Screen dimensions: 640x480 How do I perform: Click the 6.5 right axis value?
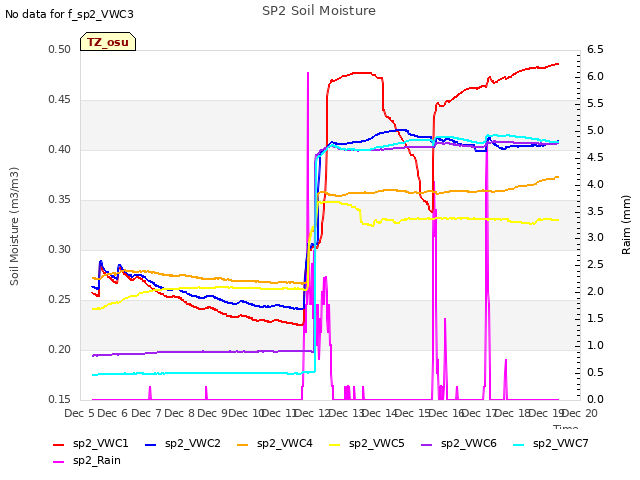[595, 49]
